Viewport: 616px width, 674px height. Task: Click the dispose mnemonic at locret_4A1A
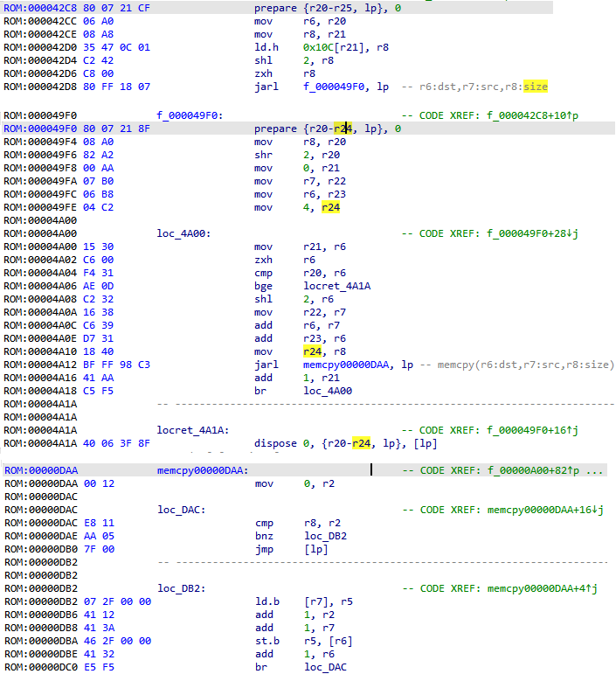(270, 443)
